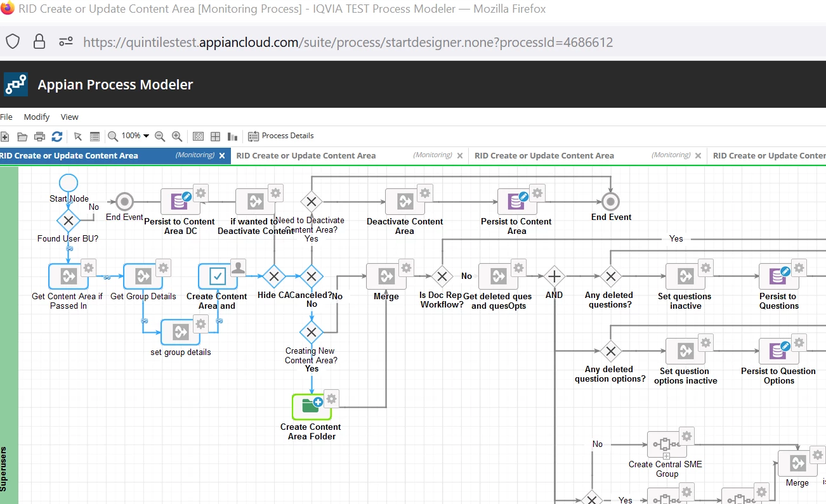Select the Persist to Questions node

point(779,276)
